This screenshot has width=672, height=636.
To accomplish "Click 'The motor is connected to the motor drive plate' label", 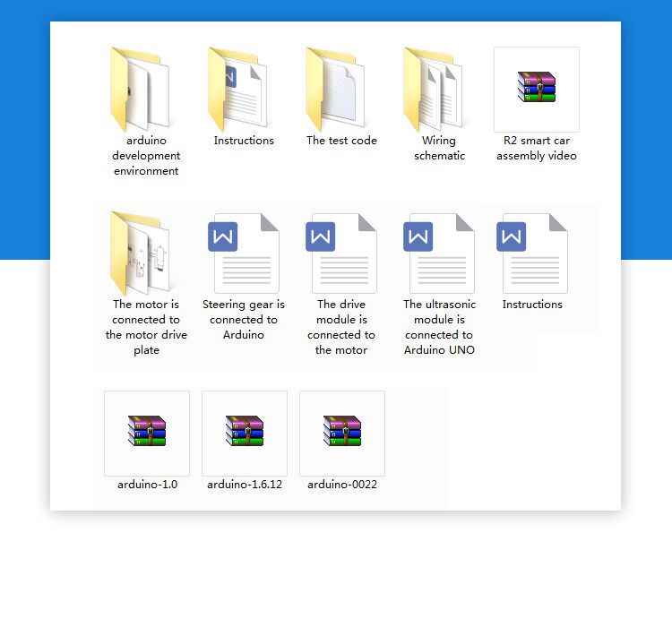I will 146,327.
